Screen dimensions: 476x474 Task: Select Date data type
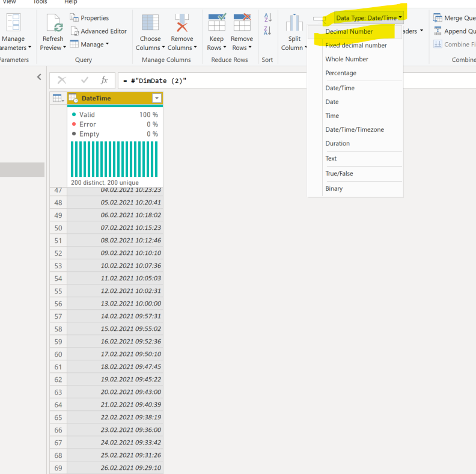pos(355,102)
